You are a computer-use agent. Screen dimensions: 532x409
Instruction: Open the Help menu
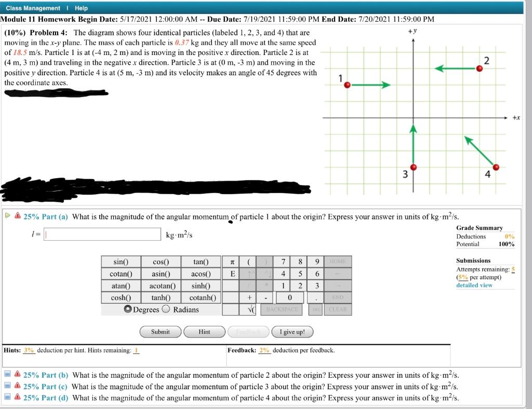point(81,8)
